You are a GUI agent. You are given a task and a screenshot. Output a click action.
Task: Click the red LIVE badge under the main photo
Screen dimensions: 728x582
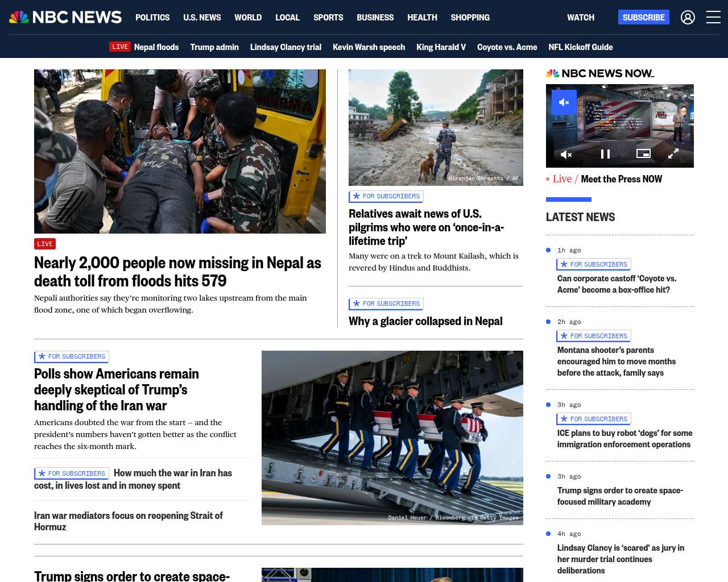pyautogui.click(x=45, y=244)
